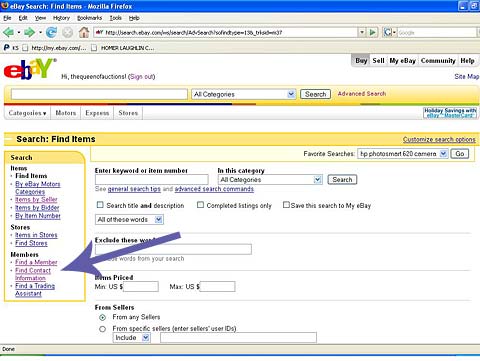Click the Holiday Savings MasterCard banner

point(450,113)
